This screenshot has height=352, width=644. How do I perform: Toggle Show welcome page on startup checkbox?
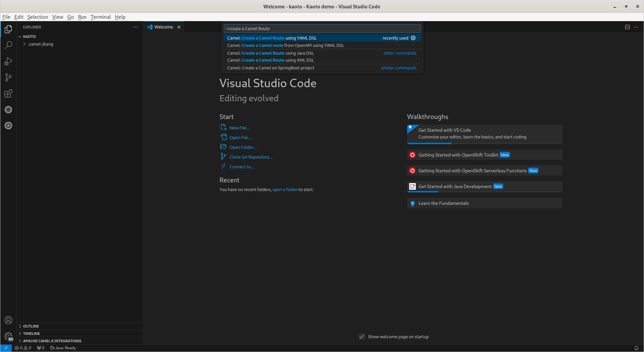[362, 337]
